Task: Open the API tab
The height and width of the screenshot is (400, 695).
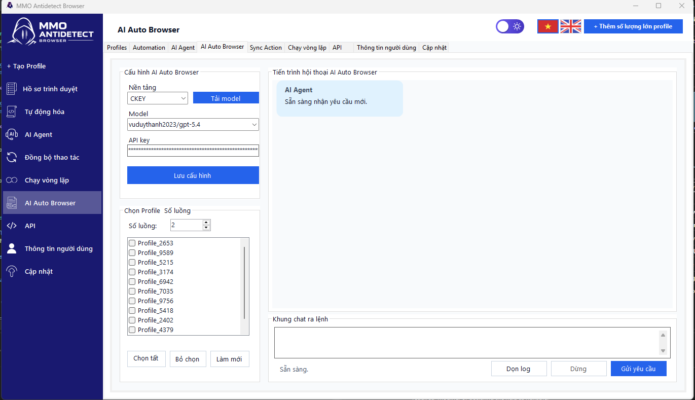Action: (337, 47)
